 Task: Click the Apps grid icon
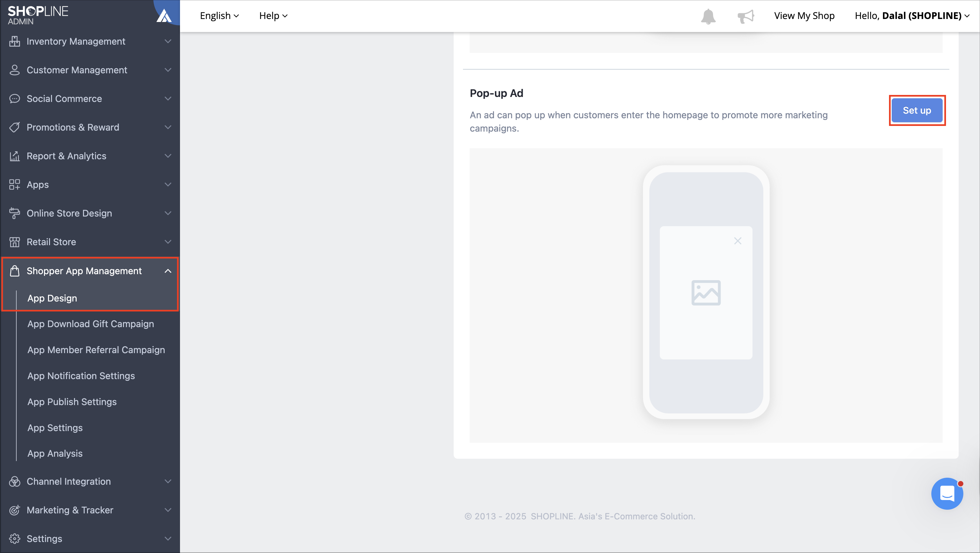14,185
